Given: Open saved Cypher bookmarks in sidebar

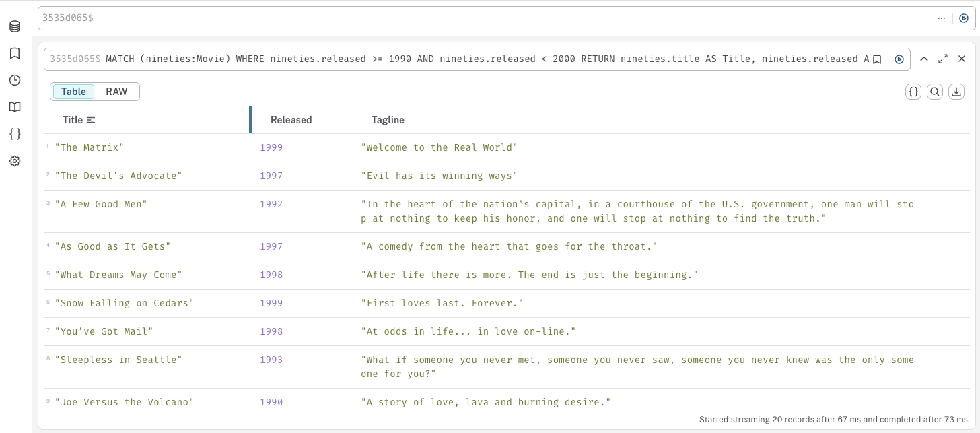Looking at the screenshot, I should 15,53.
